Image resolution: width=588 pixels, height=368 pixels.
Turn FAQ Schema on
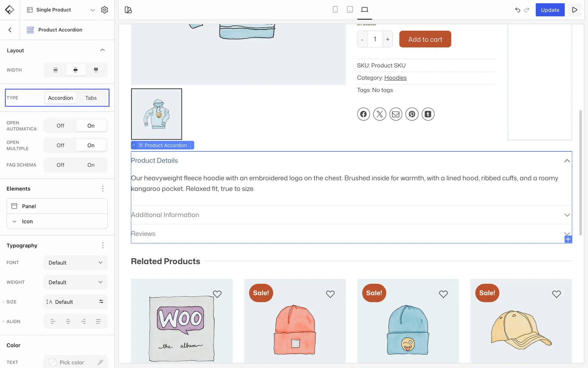click(x=91, y=165)
